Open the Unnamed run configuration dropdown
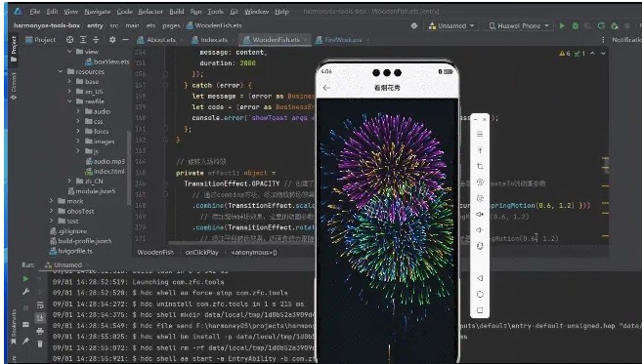This screenshot has width=642, height=364. (x=451, y=25)
